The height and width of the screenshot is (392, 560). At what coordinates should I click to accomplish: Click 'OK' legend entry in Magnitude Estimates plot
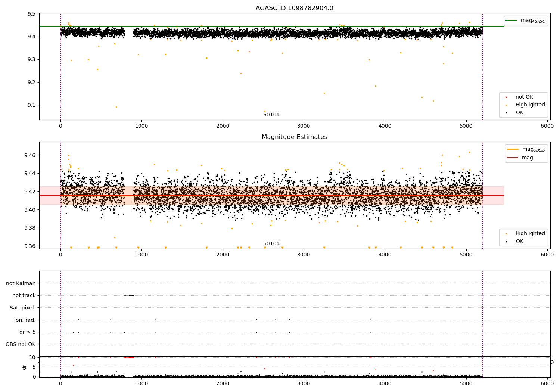tap(519, 242)
